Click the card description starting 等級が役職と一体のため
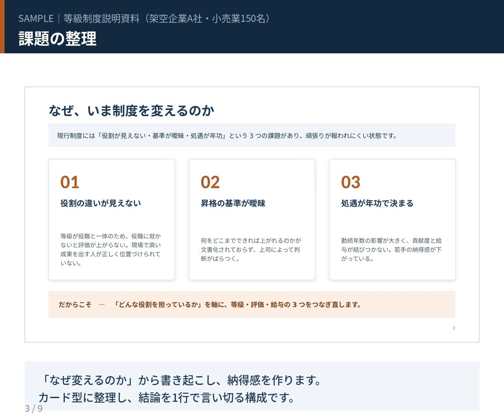The image size is (504, 420). [x=111, y=250]
